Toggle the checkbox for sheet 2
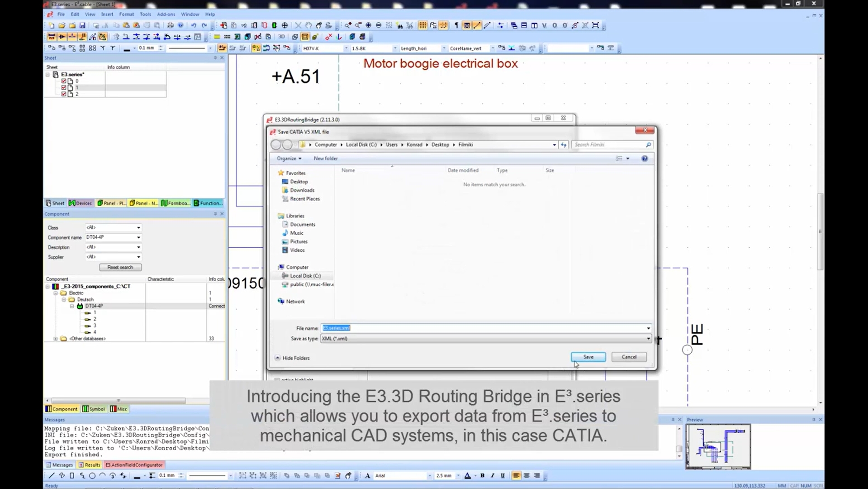 tap(64, 94)
